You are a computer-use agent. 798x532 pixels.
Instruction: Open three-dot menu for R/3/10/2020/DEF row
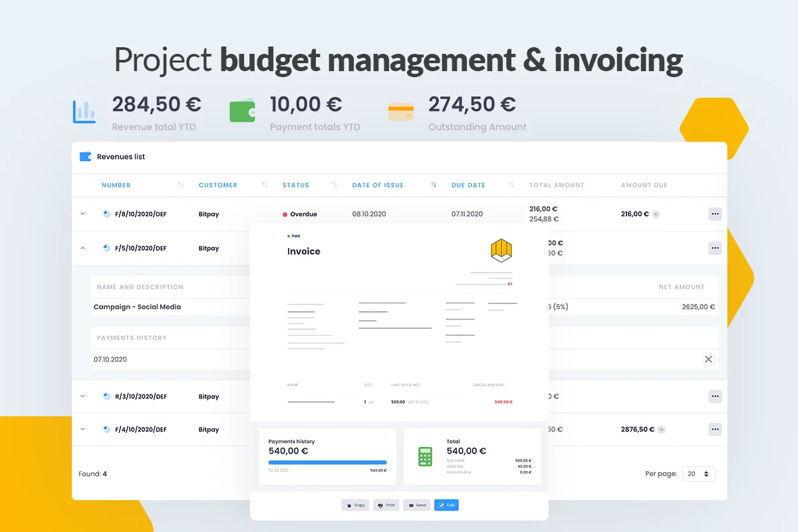(715, 396)
